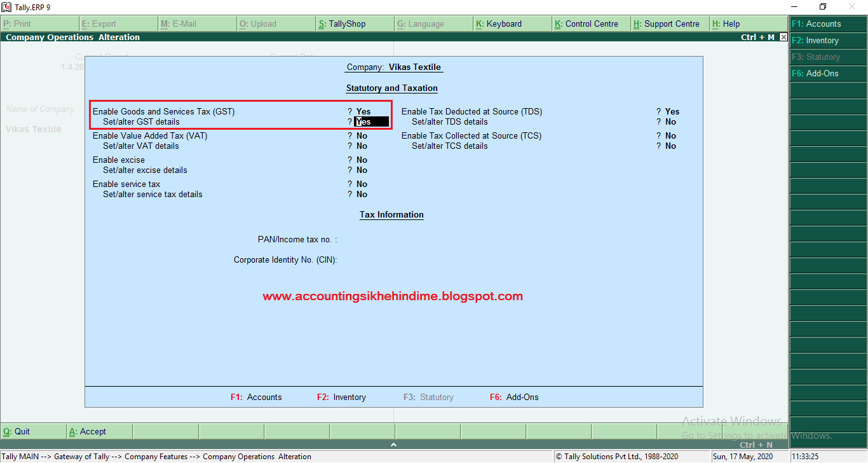Toggle Set/alter VAT details value
This screenshot has height=463, width=868.
362,146
